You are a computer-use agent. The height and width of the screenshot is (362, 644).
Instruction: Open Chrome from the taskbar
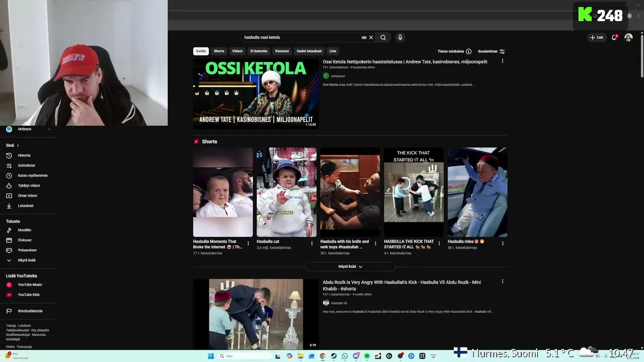323,356
